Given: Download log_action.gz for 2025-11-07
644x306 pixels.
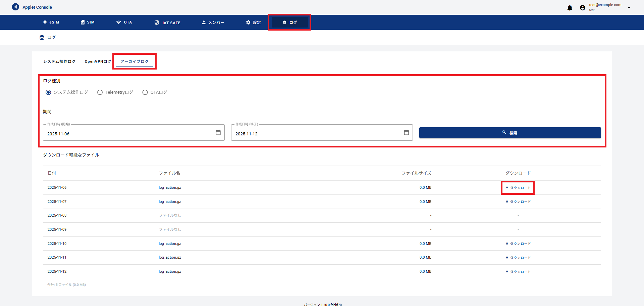Looking at the screenshot, I should coord(518,202).
